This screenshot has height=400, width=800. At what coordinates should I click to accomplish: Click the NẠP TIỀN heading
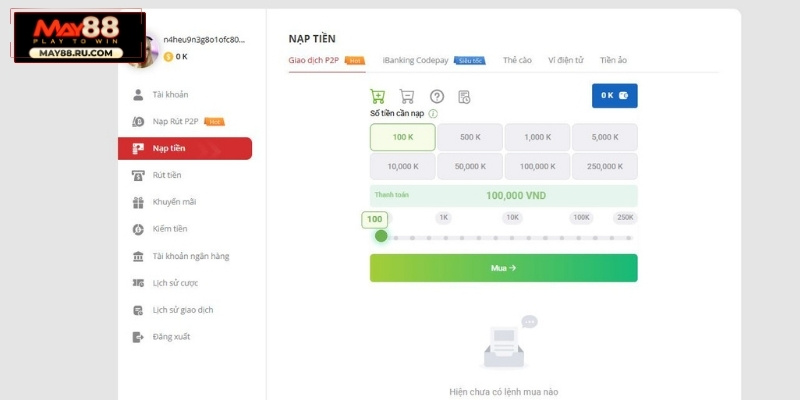tap(312, 39)
